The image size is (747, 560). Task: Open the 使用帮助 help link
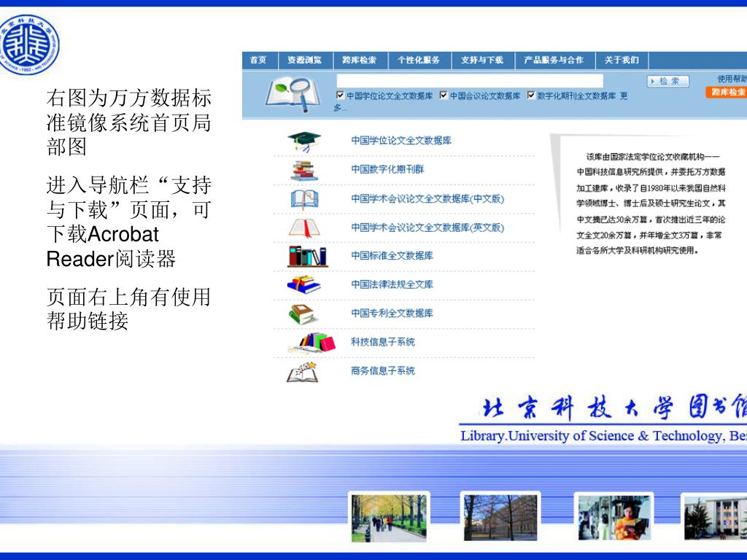[x=732, y=79]
